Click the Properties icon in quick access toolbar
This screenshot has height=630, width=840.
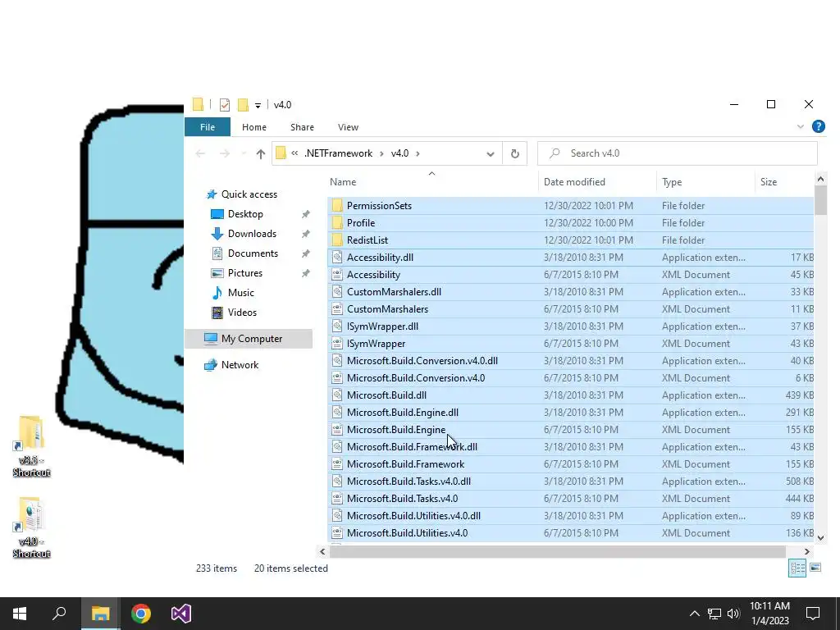(225, 104)
